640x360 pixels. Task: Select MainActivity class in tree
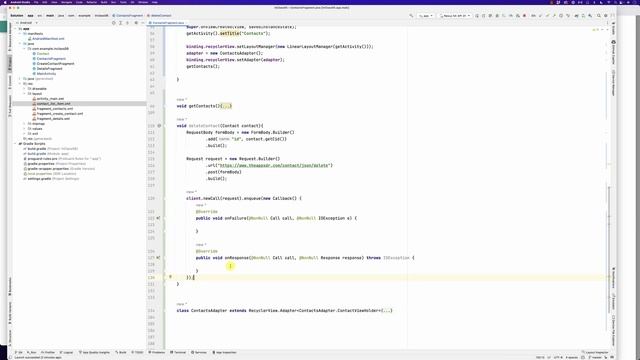click(x=44, y=73)
